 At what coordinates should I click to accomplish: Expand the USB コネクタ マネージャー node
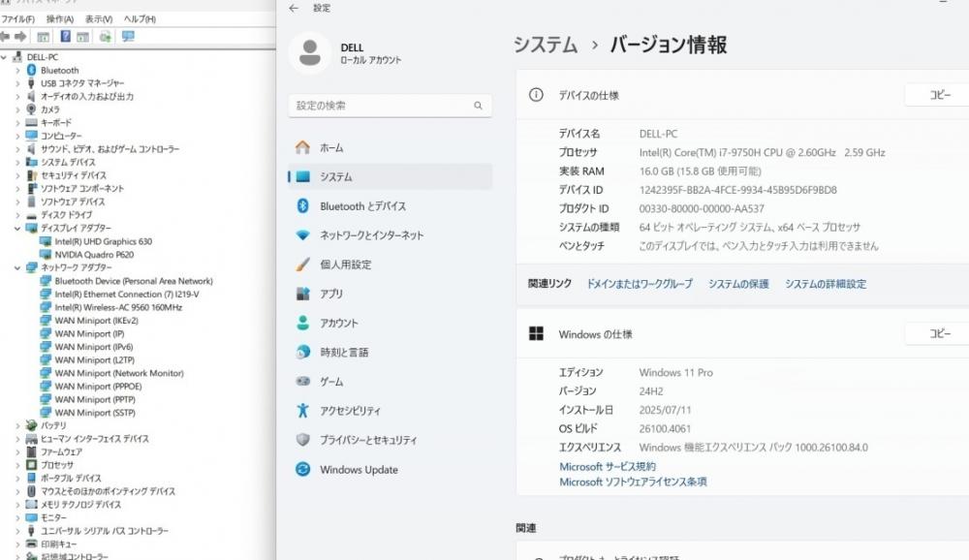click(x=17, y=83)
